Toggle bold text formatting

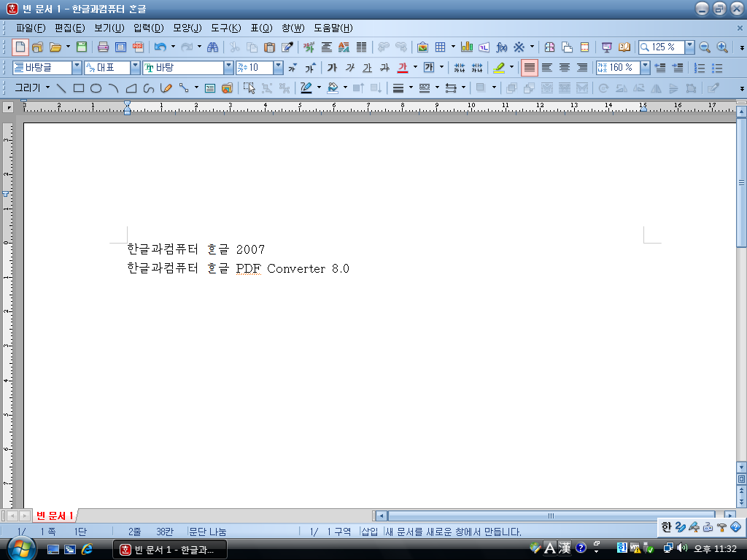pos(333,68)
